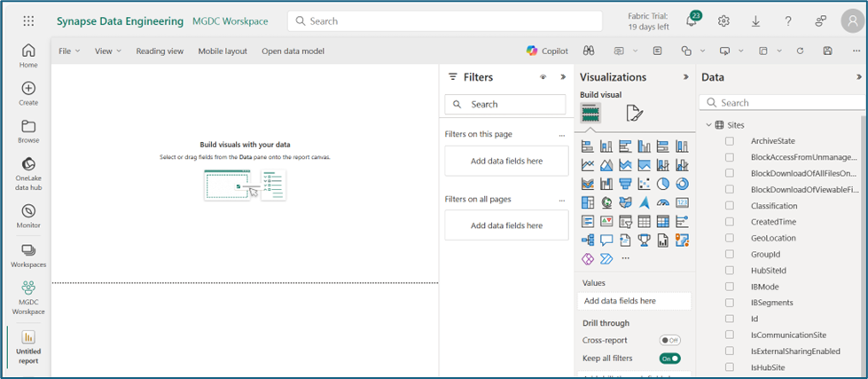Click the Data pane Search field
This screenshot has height=379, width=868.
pyautogui.click(x=783, y=103)
